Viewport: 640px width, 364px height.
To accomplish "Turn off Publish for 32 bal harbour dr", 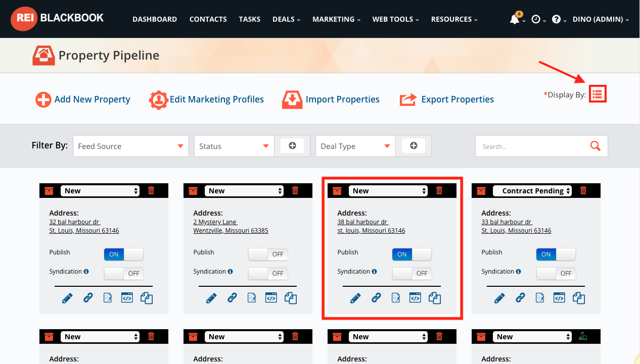I will 124,254.
